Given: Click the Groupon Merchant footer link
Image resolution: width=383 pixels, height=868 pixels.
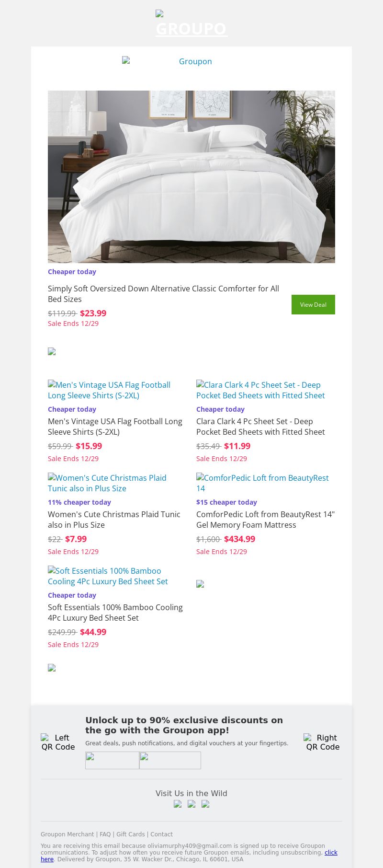Looking at the screenshot, I should pyautogui.click(x=67, y=834).
